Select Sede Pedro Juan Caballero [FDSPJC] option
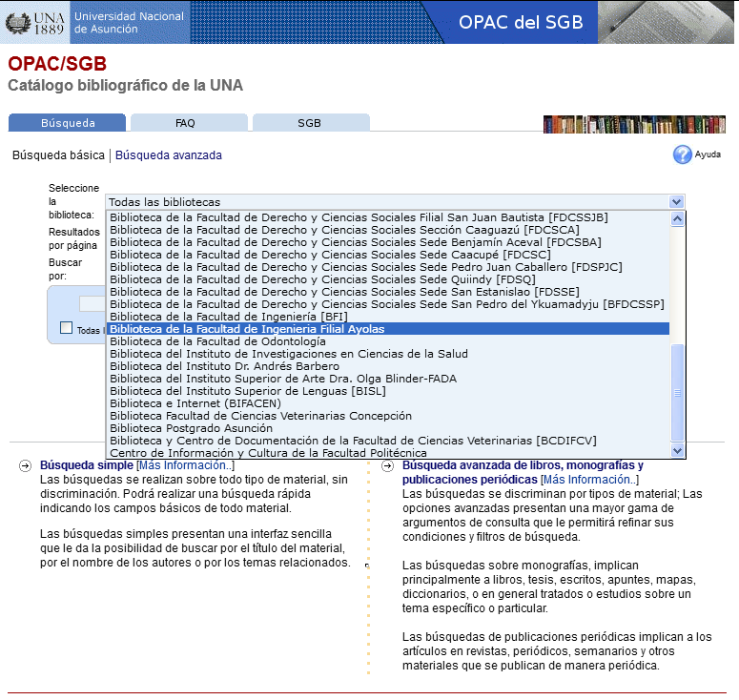This screenshot has width=739, height=700. point(387,267)
